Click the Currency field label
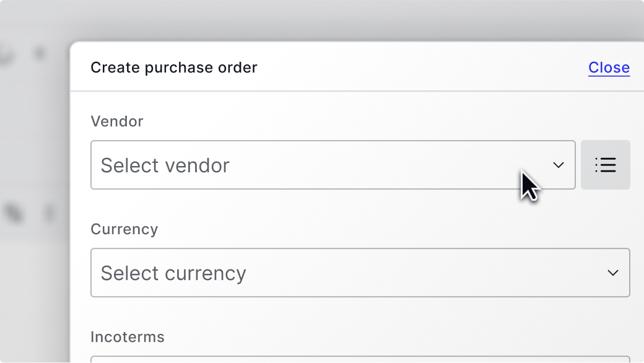 [x=124, y=229]
